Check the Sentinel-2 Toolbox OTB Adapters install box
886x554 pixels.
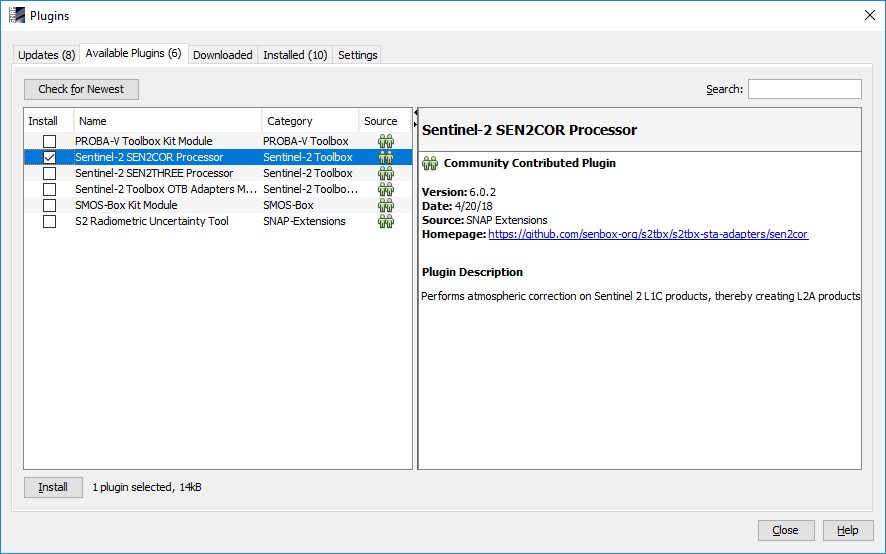(x=50, y=189)
